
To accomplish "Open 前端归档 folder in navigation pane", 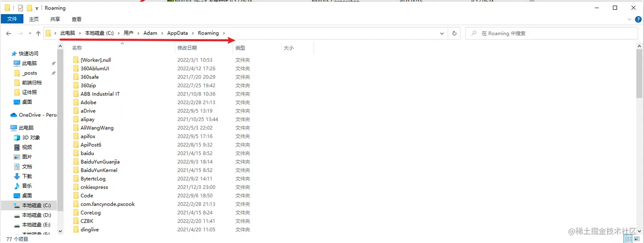I will 32,83.
